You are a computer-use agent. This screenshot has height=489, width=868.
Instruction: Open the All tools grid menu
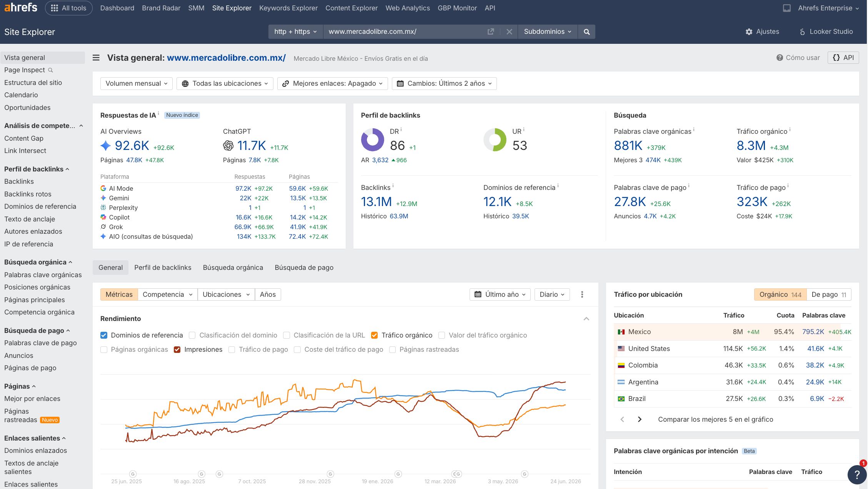pyautogui.click(x=68, y=8)
